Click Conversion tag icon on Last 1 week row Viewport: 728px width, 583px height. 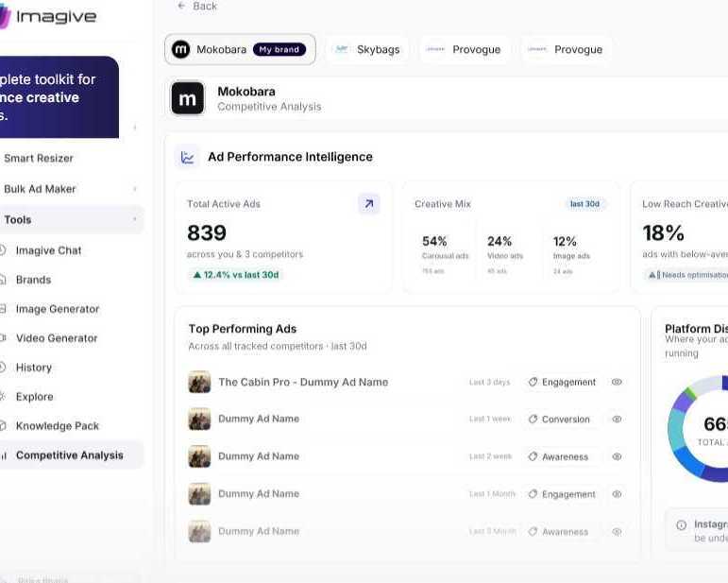(x=533, y=419)
